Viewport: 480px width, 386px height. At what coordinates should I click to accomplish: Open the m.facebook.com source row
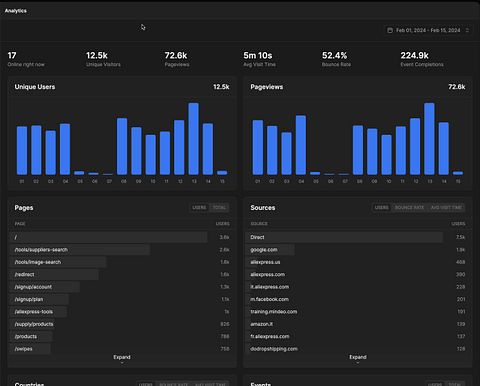(358, 299)
